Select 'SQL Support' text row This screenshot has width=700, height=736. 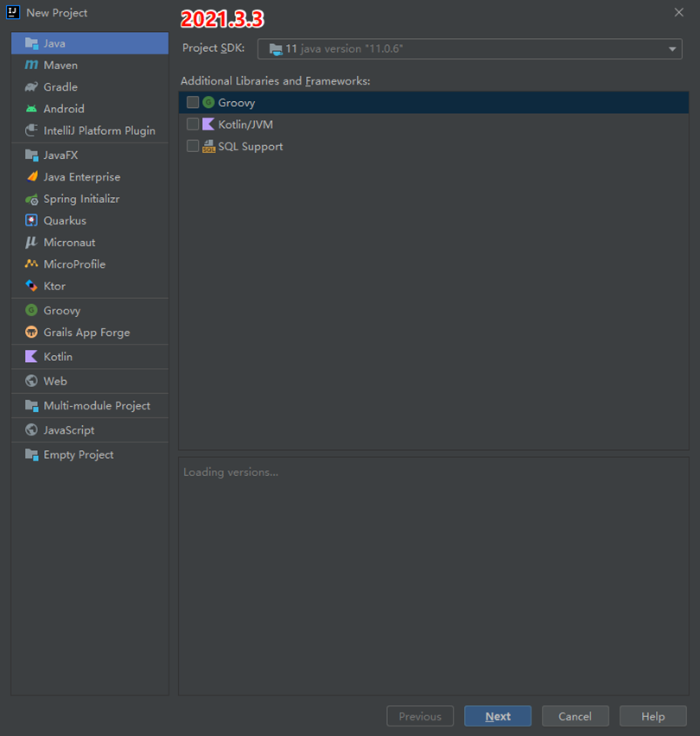(x=251, y=147)
